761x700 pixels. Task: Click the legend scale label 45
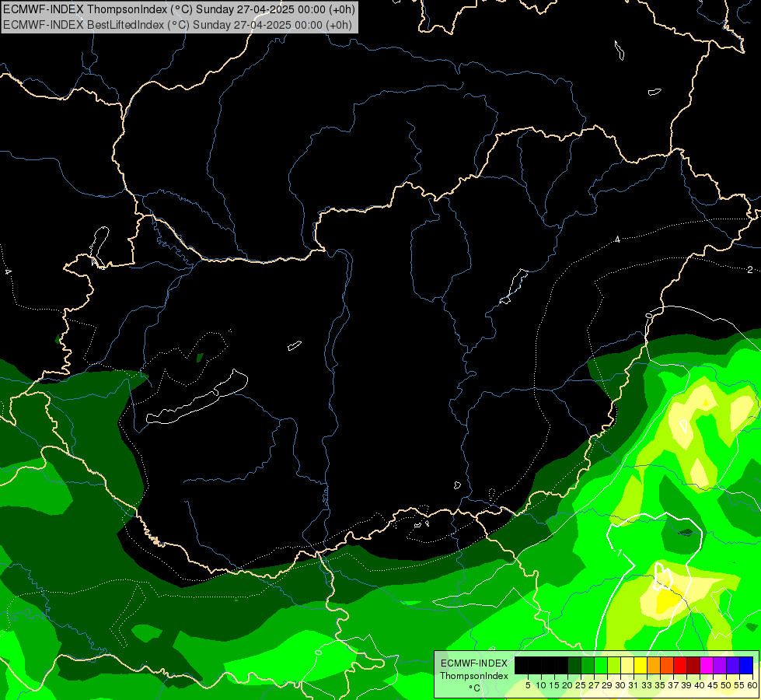pyautogui.click(x=713, y=685)
